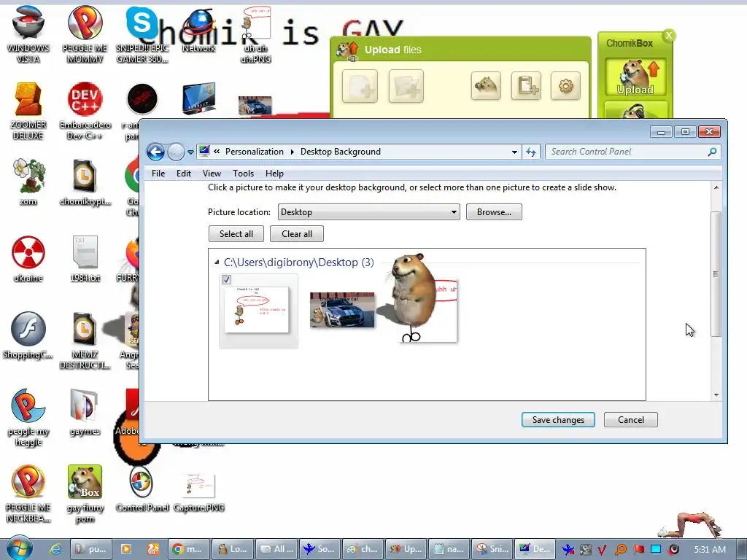
Task: Click the address bar refresh icon
Action: pos(531,152)
